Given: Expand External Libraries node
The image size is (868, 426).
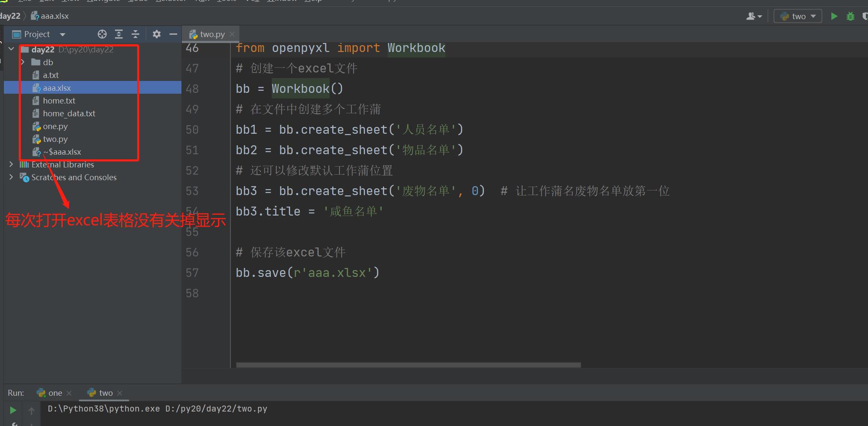Looking at the screenshot, I should click(11, 164).
